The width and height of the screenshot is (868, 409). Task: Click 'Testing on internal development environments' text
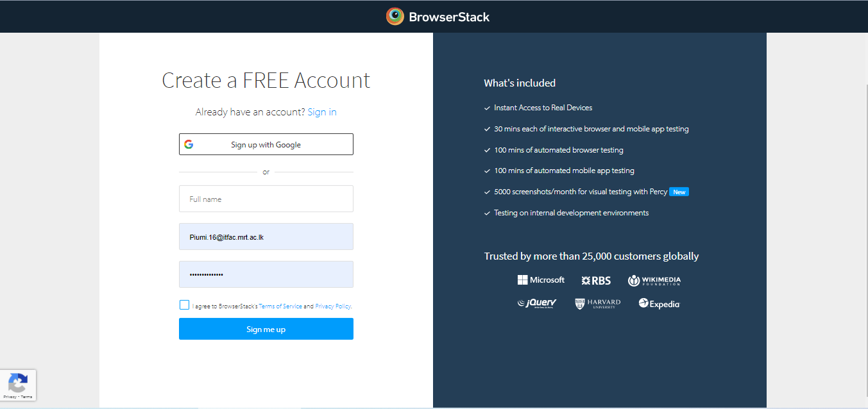[571, 213]
